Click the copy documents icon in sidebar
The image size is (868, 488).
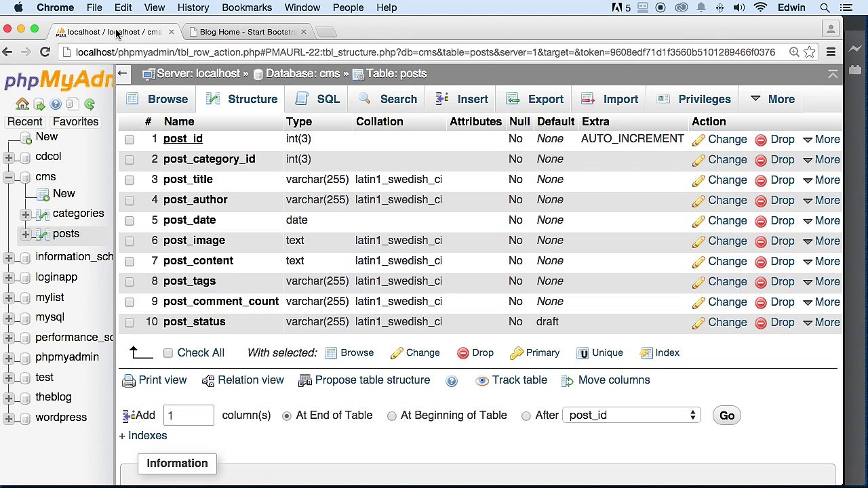click(72, 104)
